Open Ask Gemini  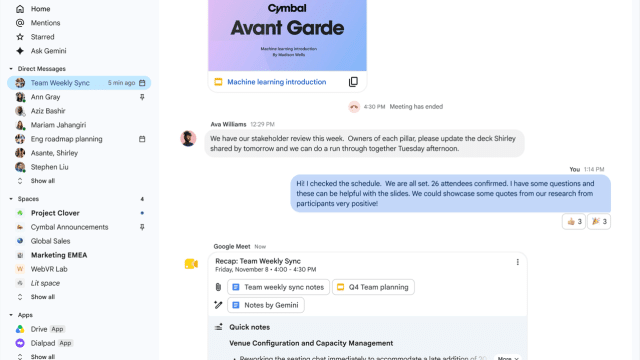(48, 51)
